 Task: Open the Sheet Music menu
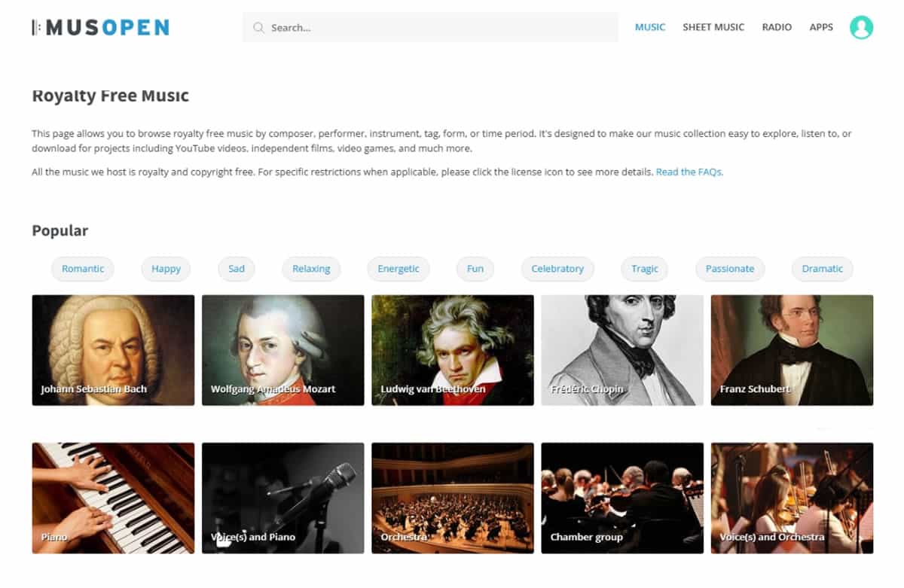[x=713, y=27]
